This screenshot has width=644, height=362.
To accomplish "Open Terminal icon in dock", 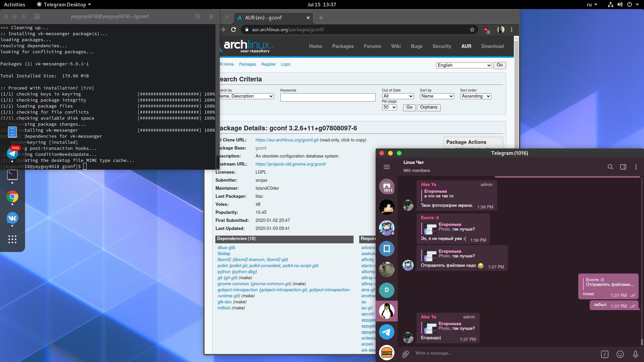I will coord(12,175).
